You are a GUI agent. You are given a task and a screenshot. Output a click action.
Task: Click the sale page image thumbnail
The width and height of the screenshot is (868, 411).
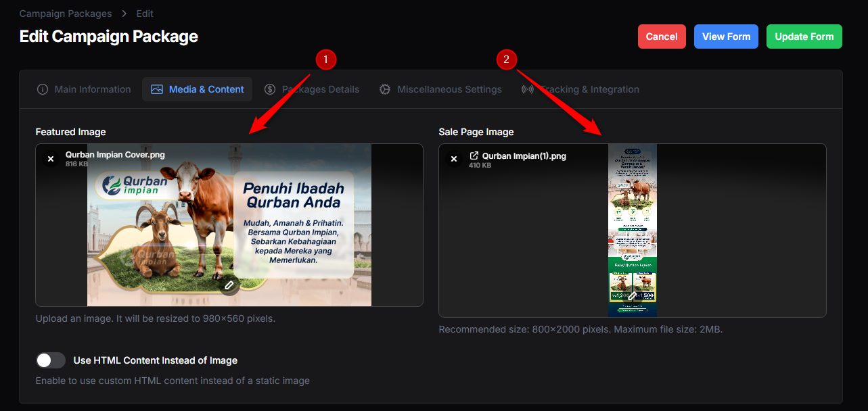pos(633,231)
